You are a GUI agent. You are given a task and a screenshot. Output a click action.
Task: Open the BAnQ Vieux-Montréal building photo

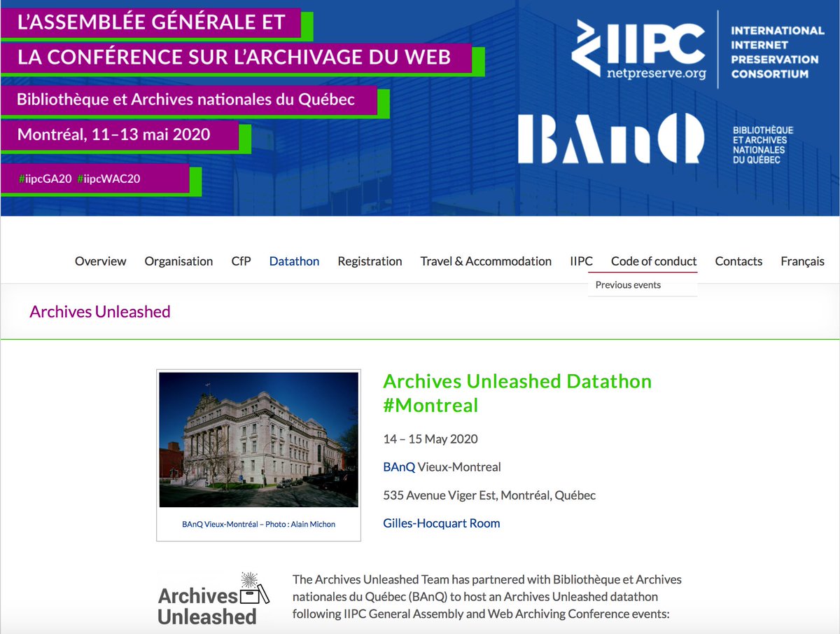pyautogui.click(x=259, y=440)
